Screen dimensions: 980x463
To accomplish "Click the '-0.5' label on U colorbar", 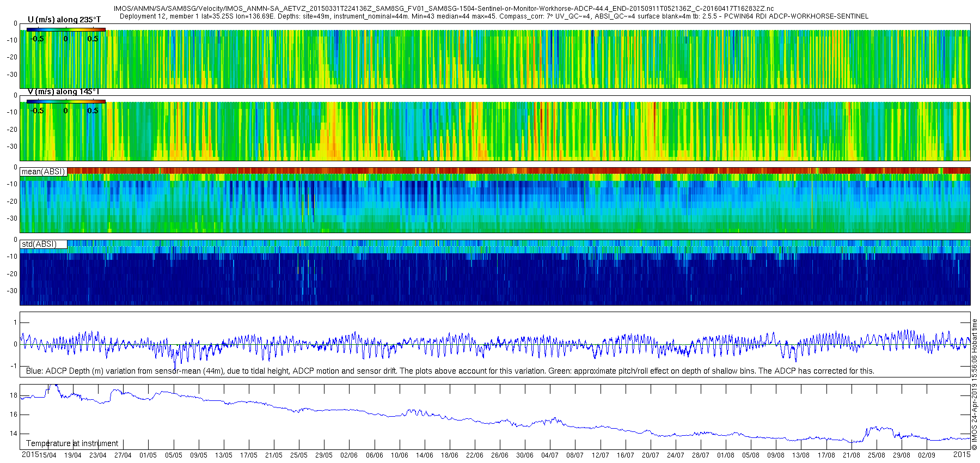I will click(x=37, y=39).
